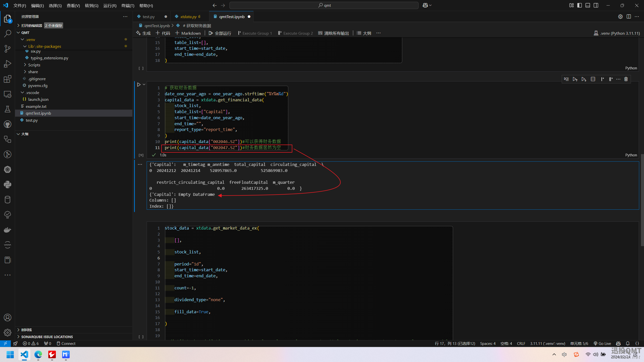Run cell and below icon
This screenshot has height=362, width=644.
click(584, 79)
